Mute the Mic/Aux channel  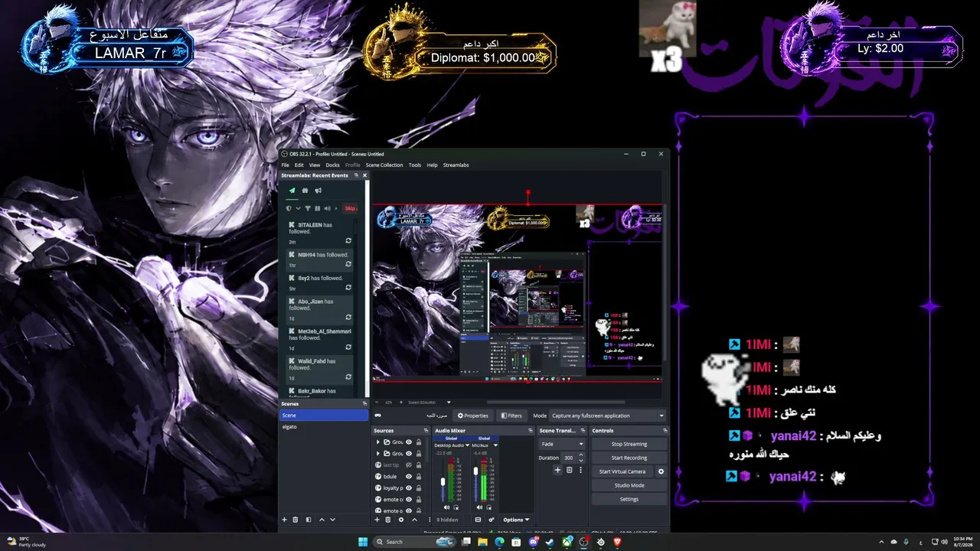coord(481,507)
